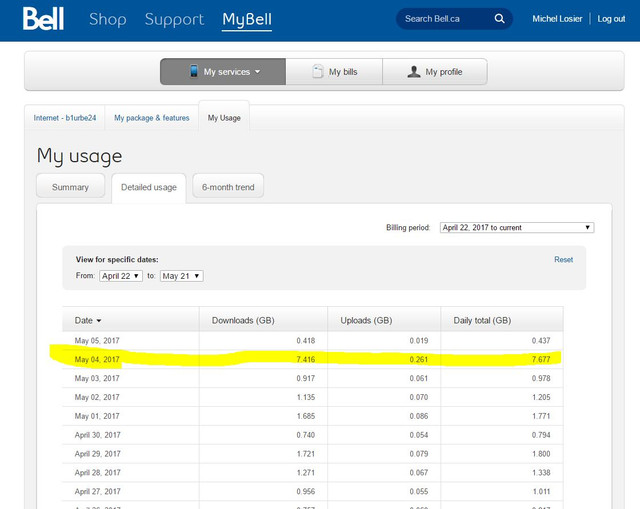Viewport: 640px width, 509px height.
Task: Select the April 30, 2017 row date
Action: 98,435
